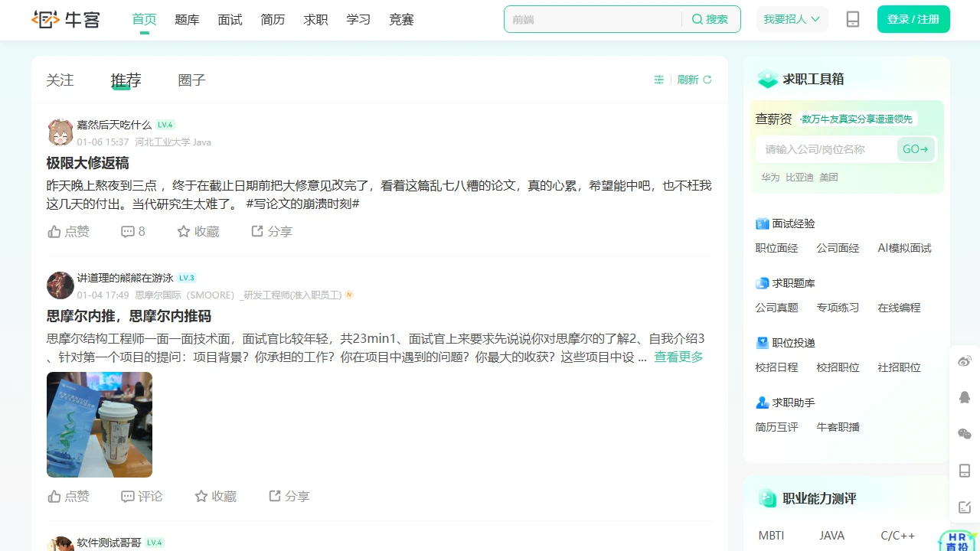Click the app download icon next to 我要招人
This screenshot has height=551, width=980.
tap(853, 19)
